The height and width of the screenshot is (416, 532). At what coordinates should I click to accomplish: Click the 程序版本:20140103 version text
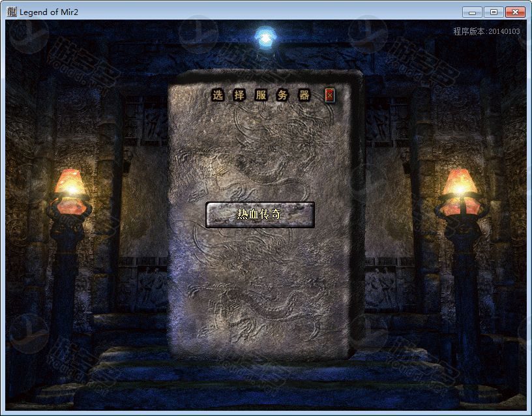tap(486, 31)
